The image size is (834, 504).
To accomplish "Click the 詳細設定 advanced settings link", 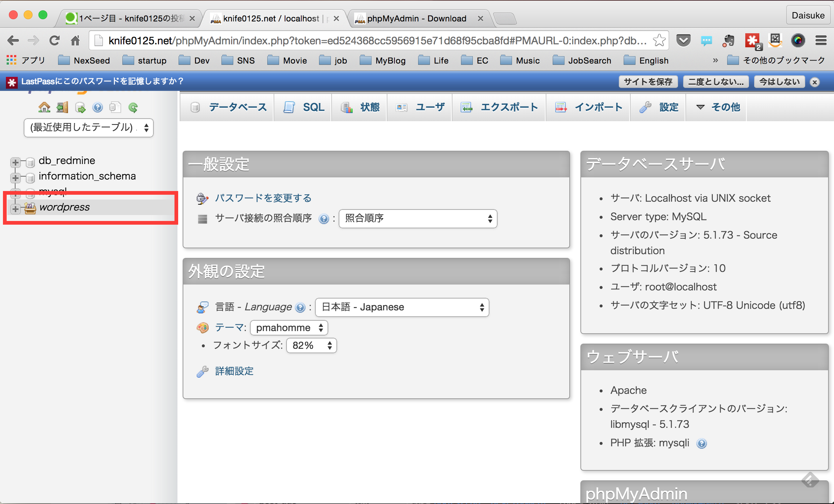I will point(234,371).
